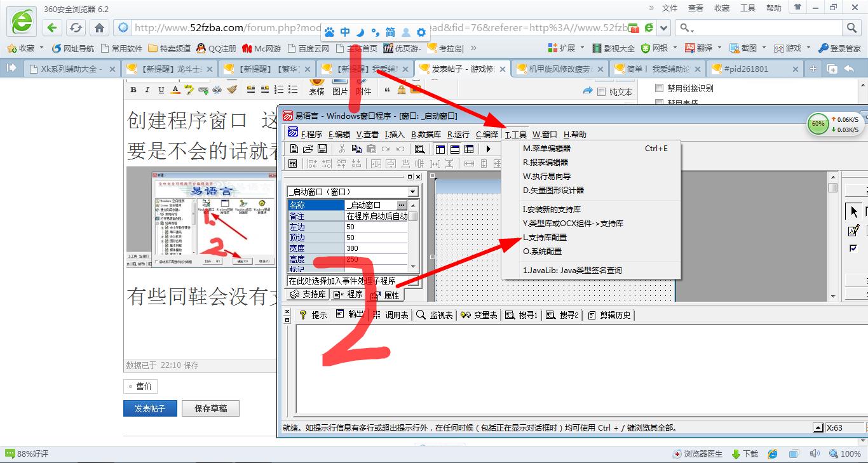Switch to the 程序 tab in left panel
The width and height of the screenshot is (868, 463).
click(348, 295)
